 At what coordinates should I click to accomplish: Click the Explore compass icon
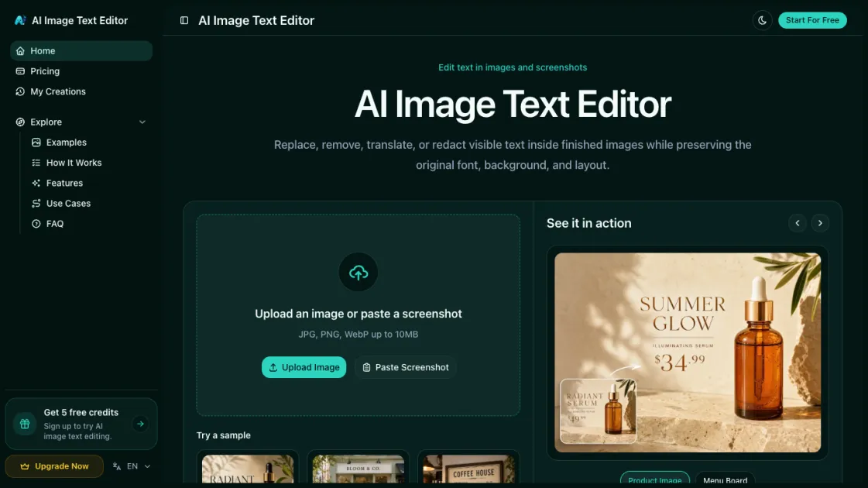(x=20, y=122)
